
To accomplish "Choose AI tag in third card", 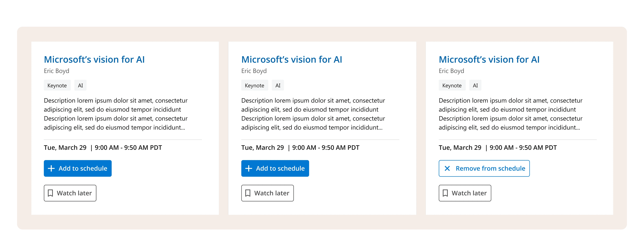I will [475, 85].
